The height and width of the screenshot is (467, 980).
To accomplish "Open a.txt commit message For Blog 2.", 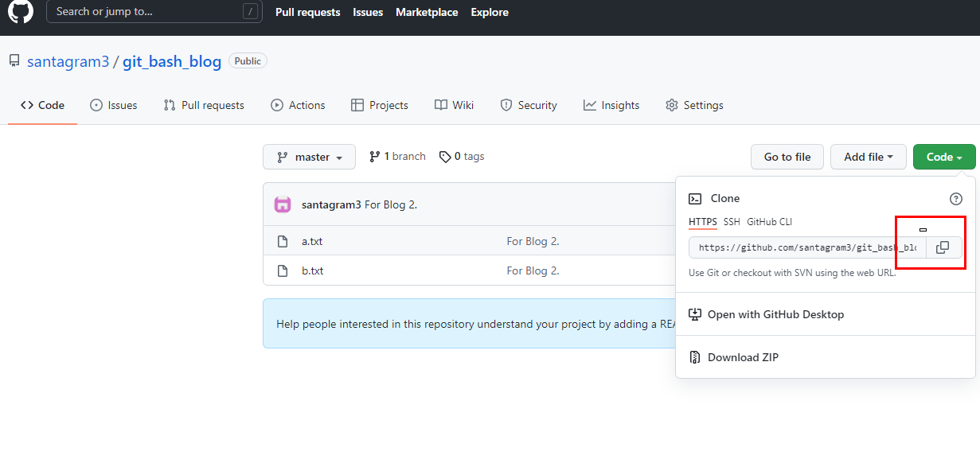I will coord(533,241).
